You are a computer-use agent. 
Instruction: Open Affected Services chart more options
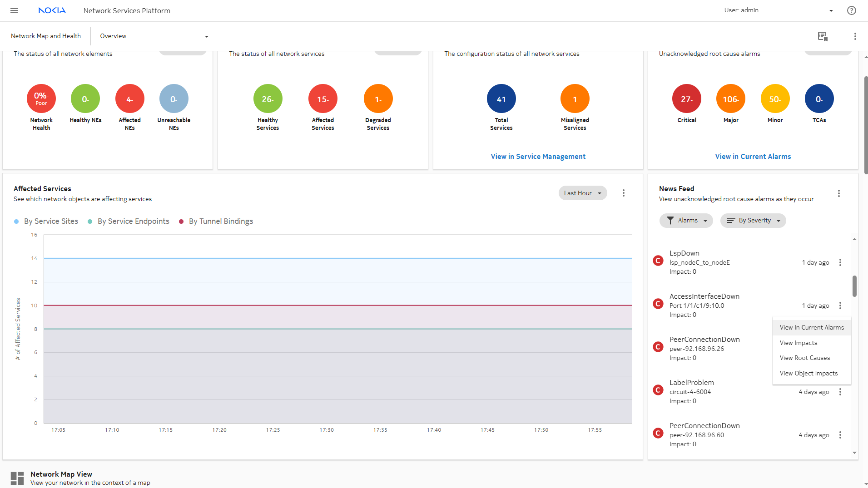coord(624,193)
